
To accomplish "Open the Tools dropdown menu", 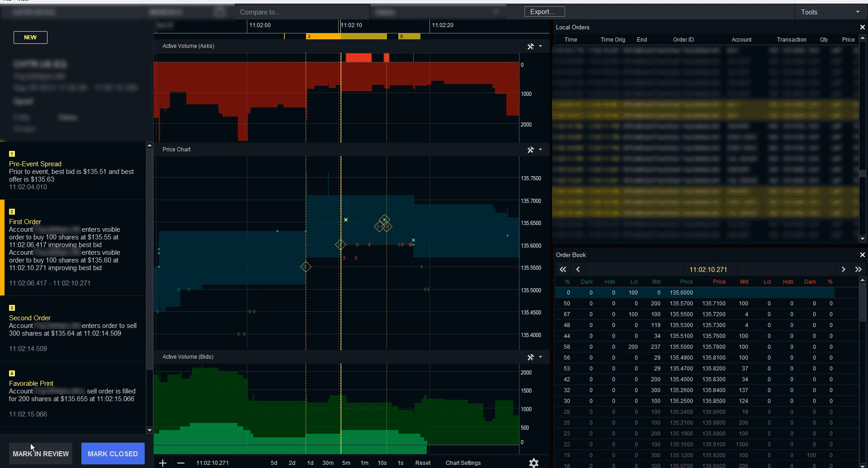I will (831, 12).
